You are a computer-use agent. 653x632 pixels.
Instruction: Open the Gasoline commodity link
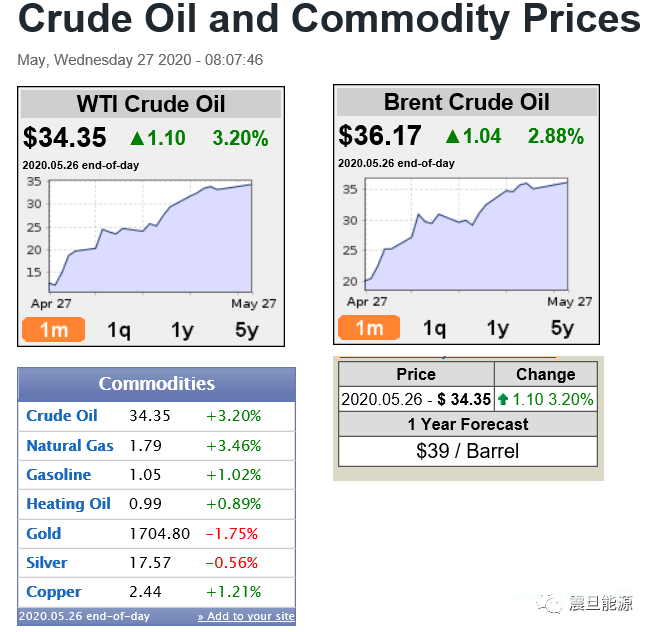point(58,474)
